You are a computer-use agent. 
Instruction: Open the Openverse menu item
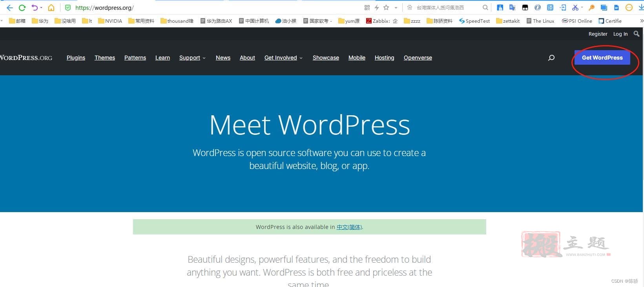[x=418, y=58]
